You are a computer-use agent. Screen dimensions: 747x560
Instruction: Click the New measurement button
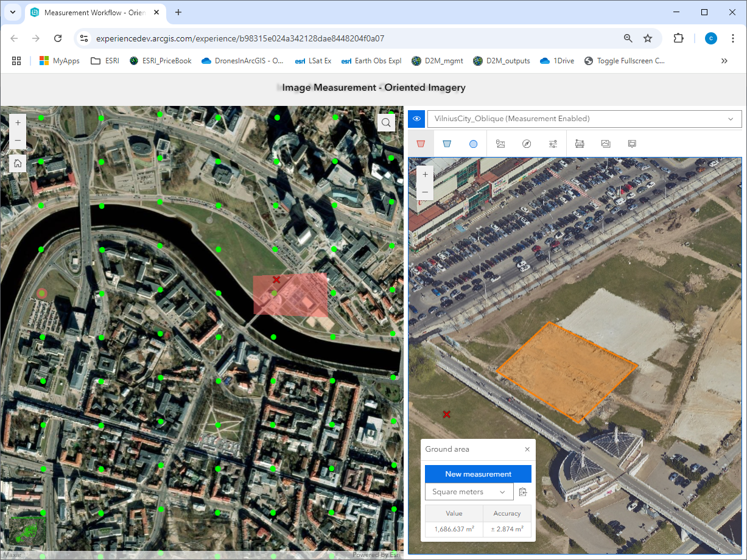tap(478, 474)
